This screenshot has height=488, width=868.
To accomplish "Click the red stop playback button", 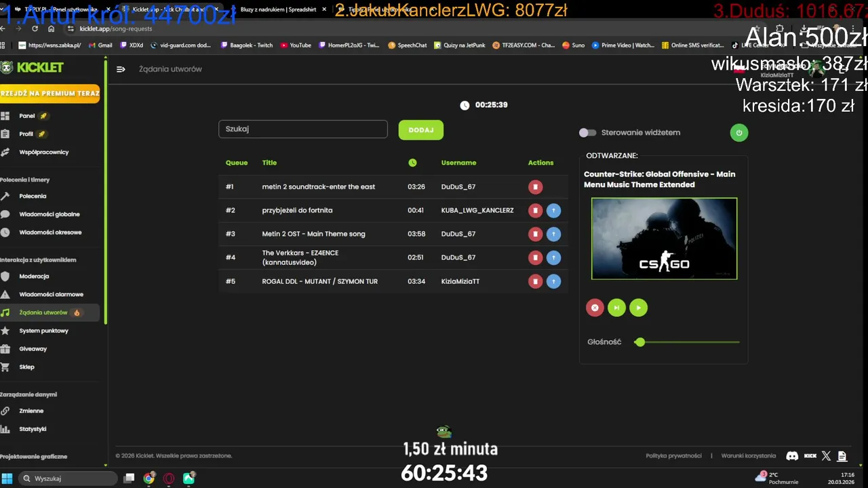I will coord(595,308).
